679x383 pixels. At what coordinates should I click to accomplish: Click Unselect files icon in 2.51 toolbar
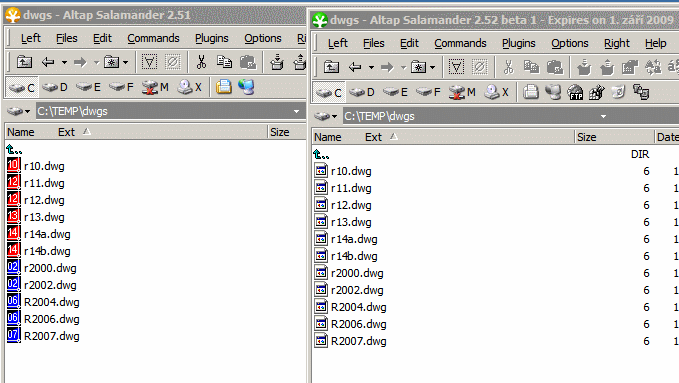pyautogui.click(x=172, y=62)
